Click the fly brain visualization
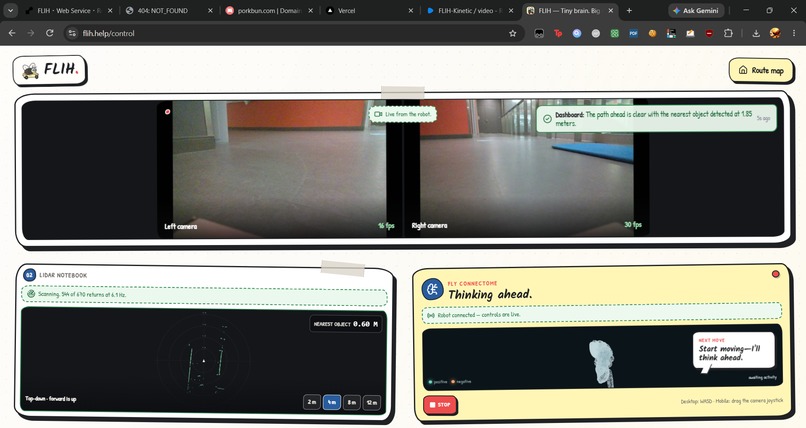The width and height of the screenshot is (806, 428). pyautogui.click(x=602, y=362)
